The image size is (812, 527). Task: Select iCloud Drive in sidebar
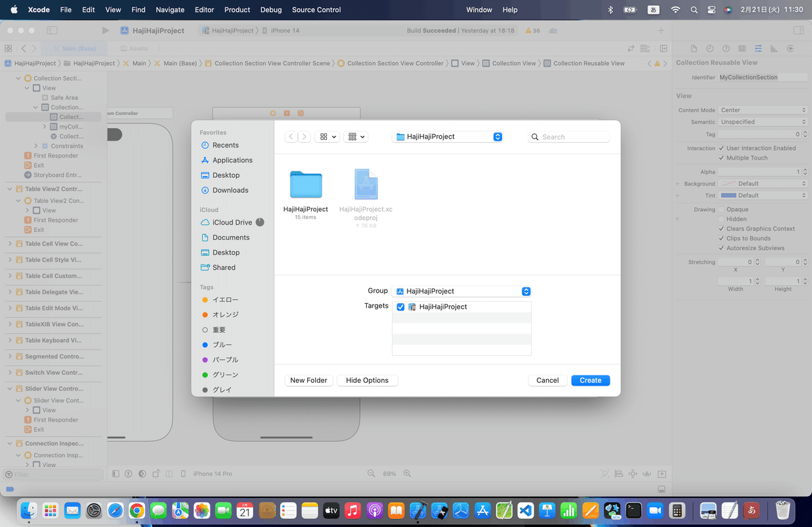tap(232, 223)
